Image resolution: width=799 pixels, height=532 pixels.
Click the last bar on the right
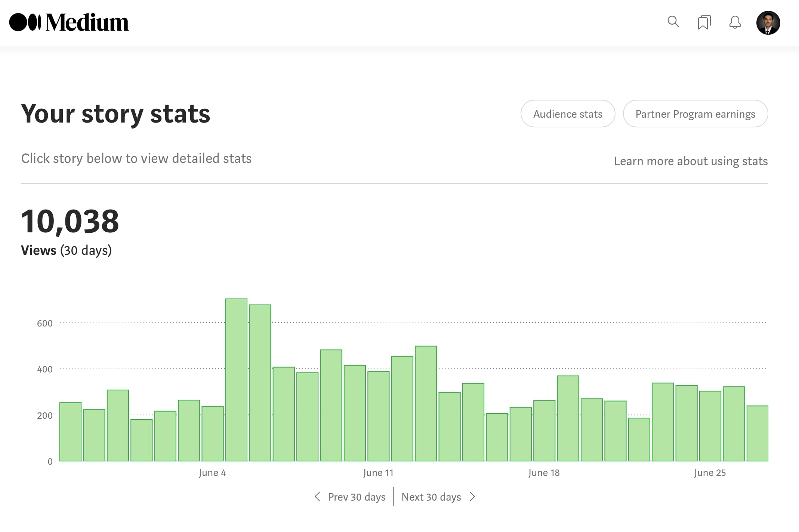pos(757,433)
